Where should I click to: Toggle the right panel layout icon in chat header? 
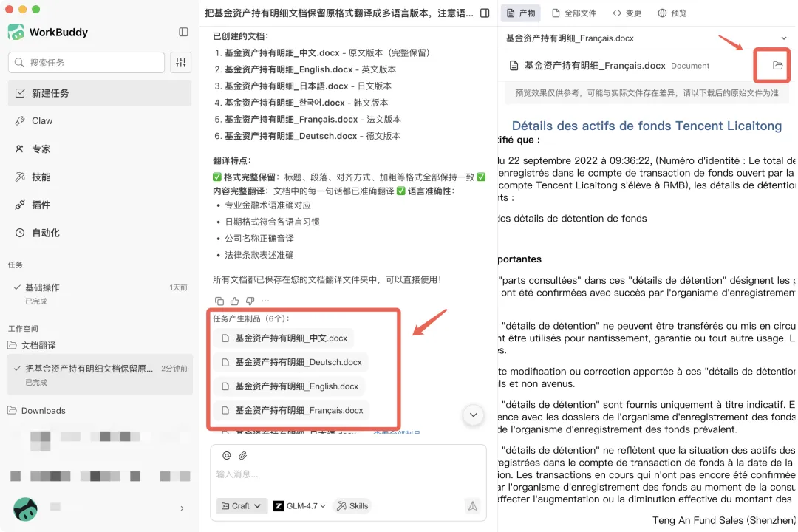(x=485, y=13)
